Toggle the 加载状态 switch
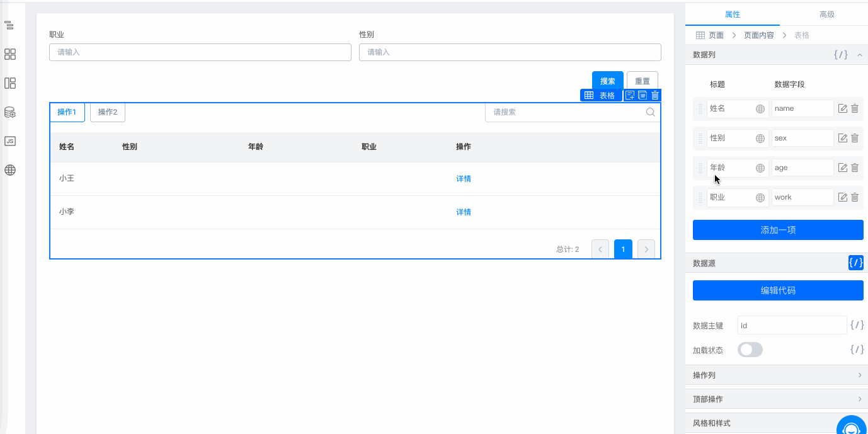 [x=750, y=350]
